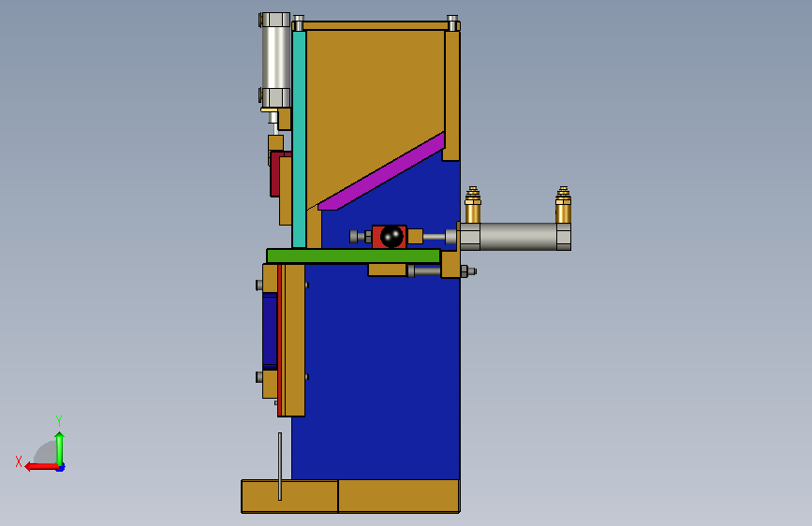Screen dimensions: 812x526
Task: Select the green Y axis arrow of the triad
Action: click(x=60, y=447)
